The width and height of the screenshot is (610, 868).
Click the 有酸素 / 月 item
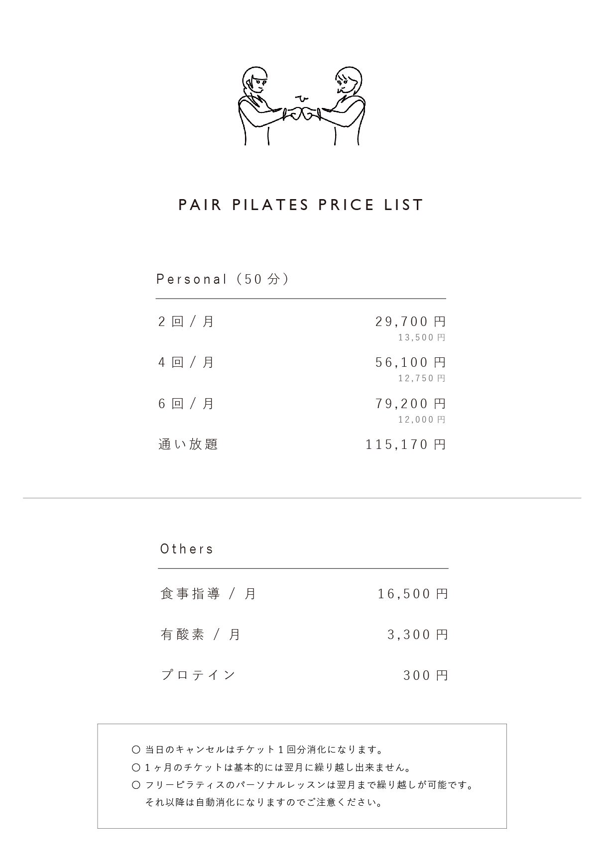[200, 635]
